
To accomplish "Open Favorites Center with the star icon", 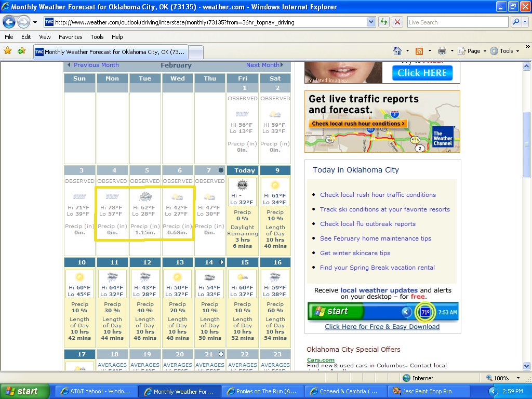I will pos(8,51).
